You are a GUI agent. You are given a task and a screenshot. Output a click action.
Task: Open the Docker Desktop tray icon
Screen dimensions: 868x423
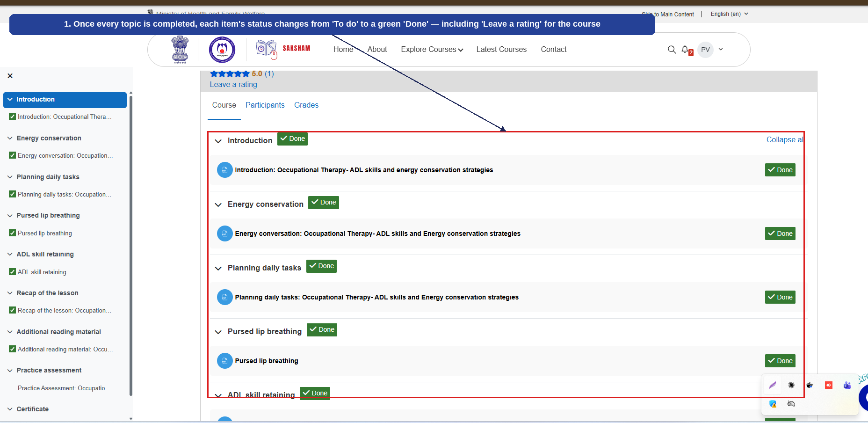810,385
